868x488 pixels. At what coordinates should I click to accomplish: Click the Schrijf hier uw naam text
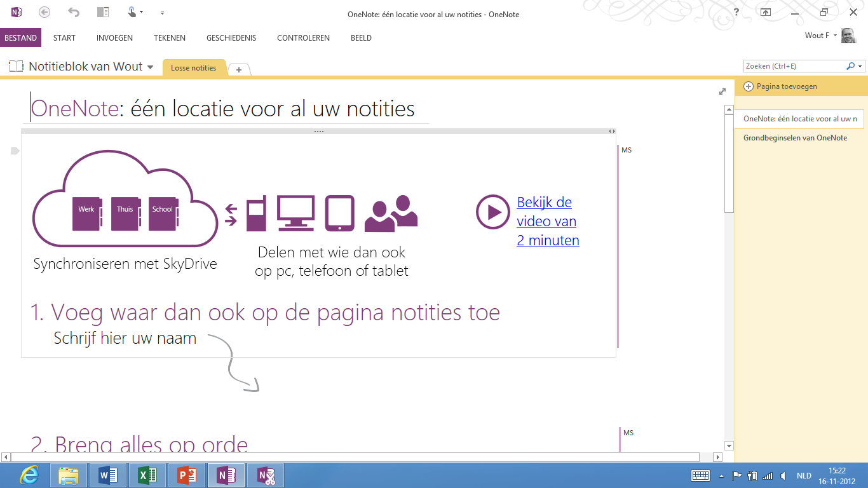125,338
